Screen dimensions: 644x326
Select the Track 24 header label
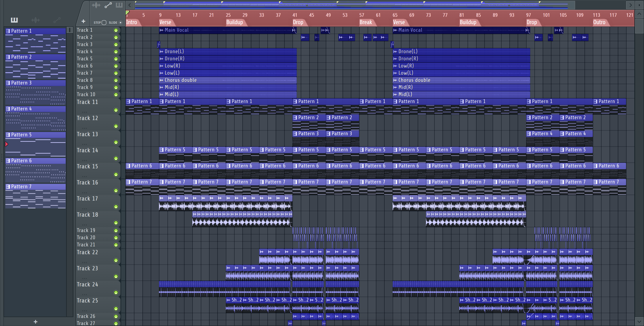click(x=87, y=284)
